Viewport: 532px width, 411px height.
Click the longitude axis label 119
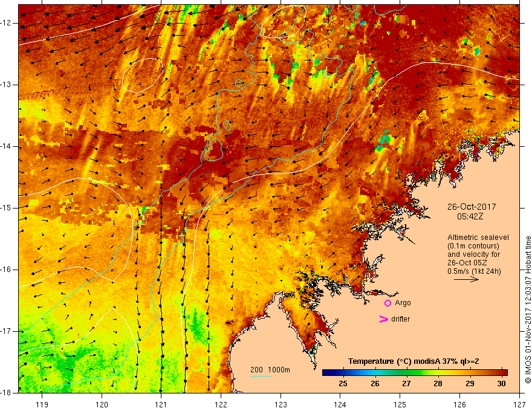click(x=42, y=404)
